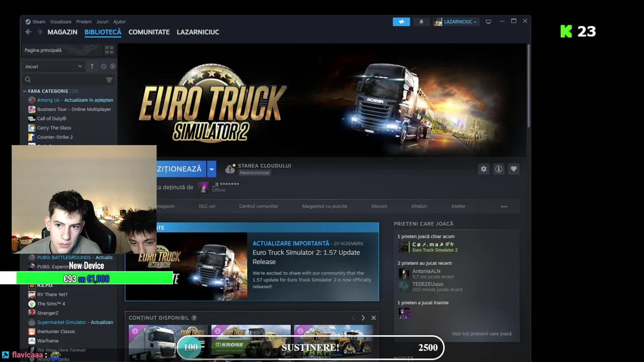Open the notifications bell
This screenshot has height=362, width=644.
tap(421, 22)
